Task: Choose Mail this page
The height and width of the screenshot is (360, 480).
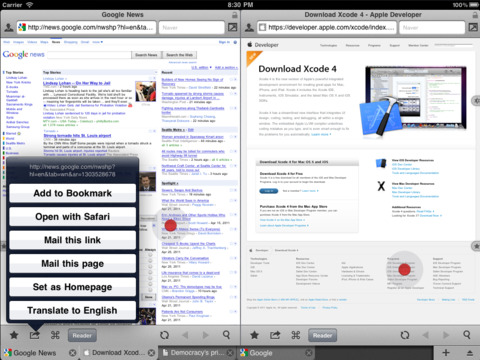Action: tap(73, 264)
